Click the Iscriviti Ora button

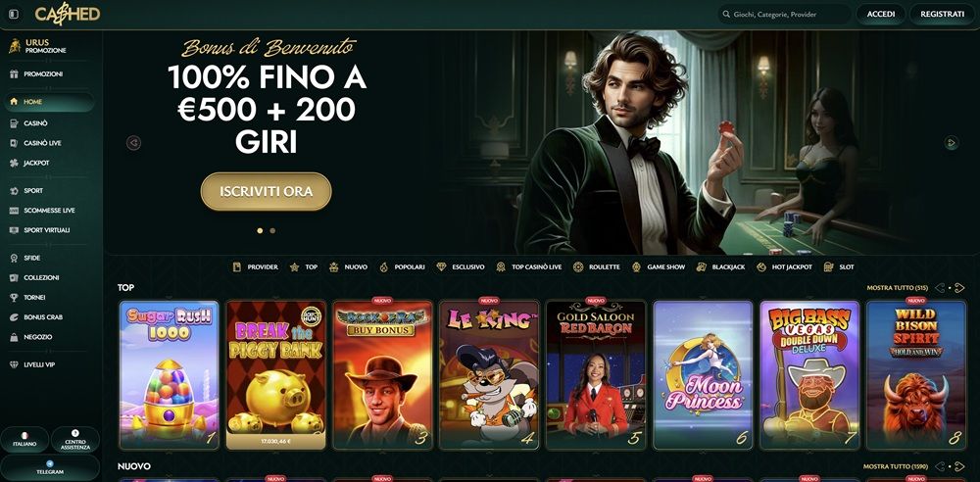(x=267, y=191)
